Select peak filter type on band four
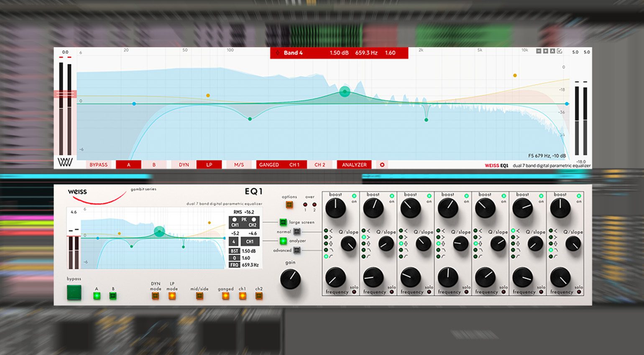644x355 pixels. (x=438, y=243)
